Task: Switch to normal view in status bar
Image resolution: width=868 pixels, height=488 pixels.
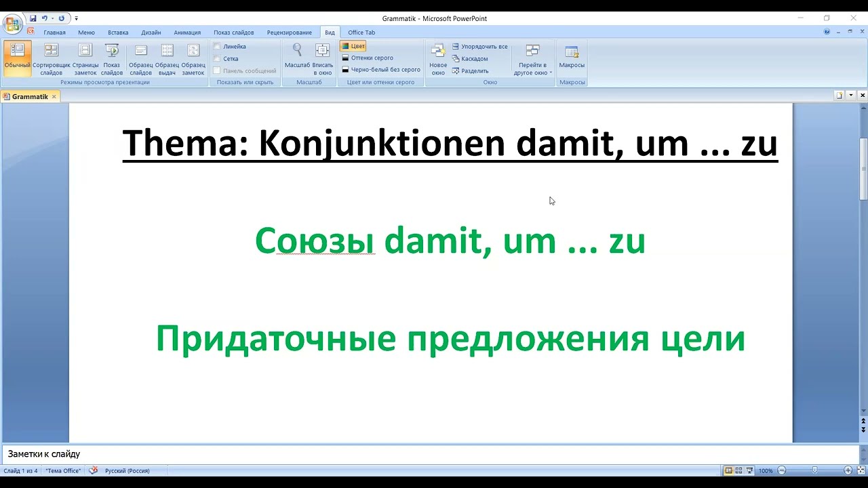Action: coord(729,470)
